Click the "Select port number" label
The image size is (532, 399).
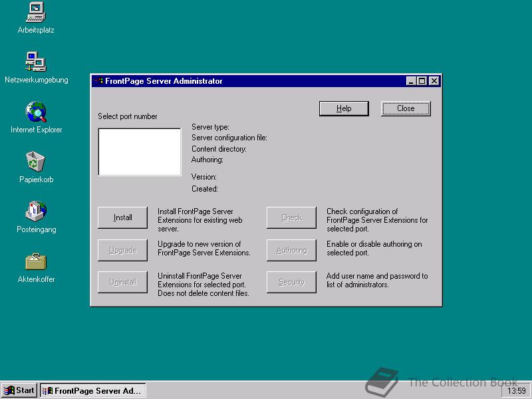pyautogui.click(x=128, y=116)
